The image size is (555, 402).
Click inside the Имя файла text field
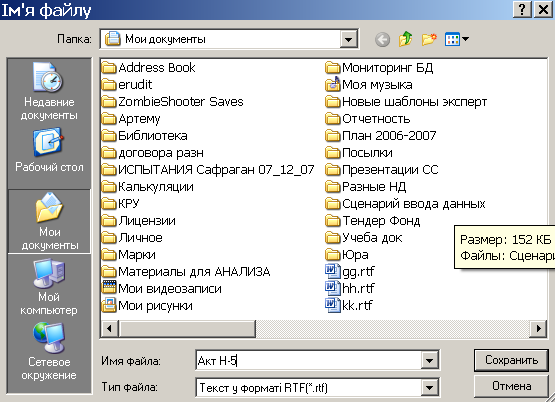(x=309, y=361)
